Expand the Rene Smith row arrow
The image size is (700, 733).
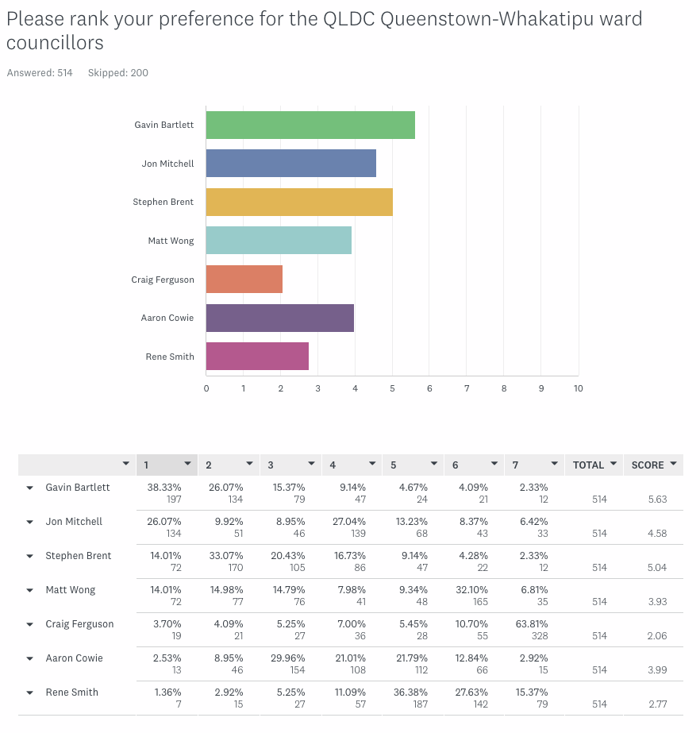tap(30, 692)
